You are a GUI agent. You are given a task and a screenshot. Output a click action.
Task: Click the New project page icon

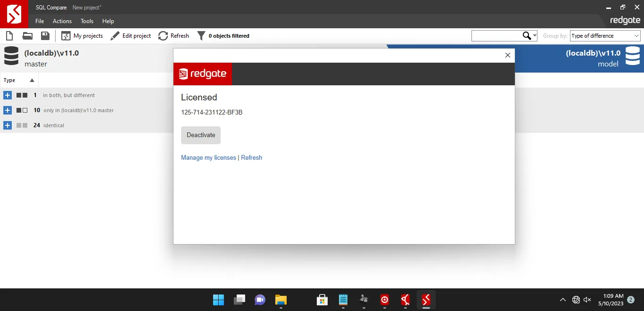click(x=9, y=36)
